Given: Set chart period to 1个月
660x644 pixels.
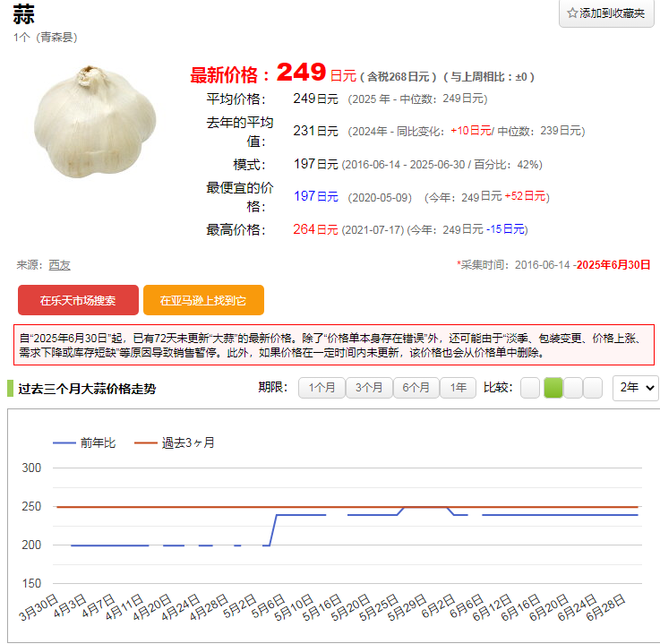Looking at the screenshot, I should [x=321, y=388].
